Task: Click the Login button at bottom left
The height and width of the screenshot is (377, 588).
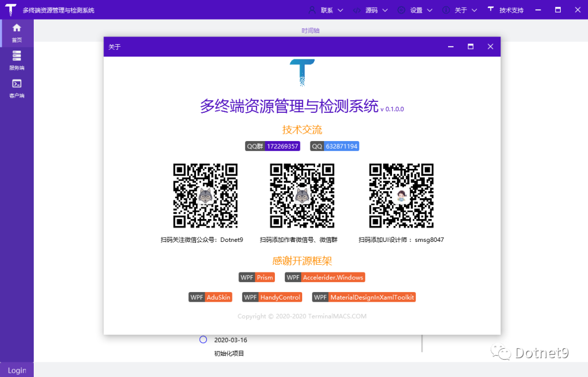Action: tap(17, 370)
